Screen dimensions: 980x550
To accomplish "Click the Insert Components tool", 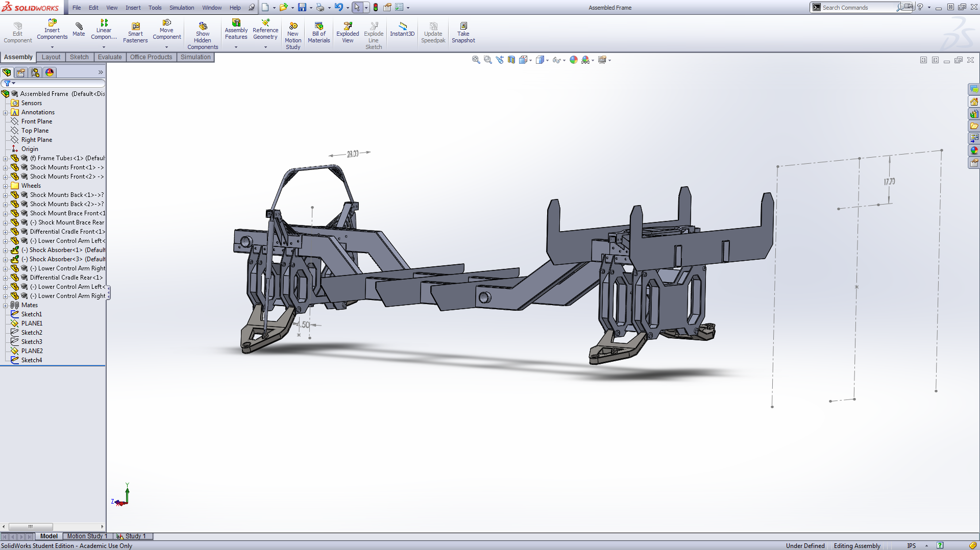I will (x=52, y=30).
